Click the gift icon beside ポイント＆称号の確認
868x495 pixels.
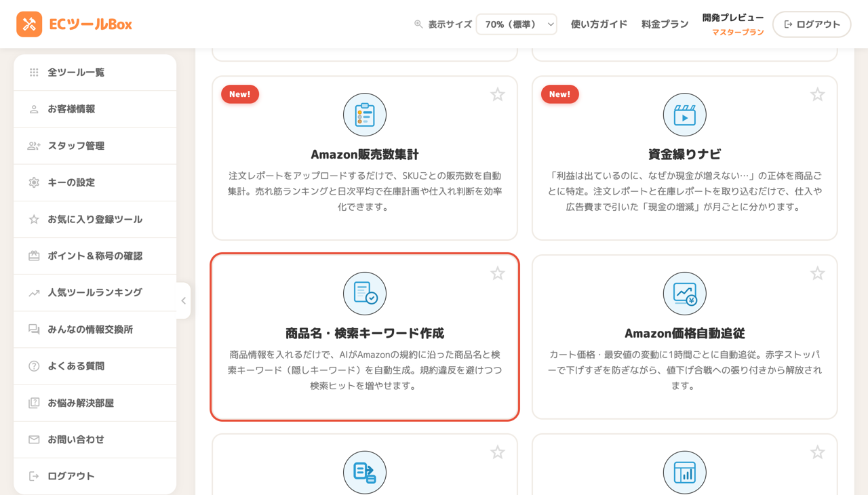(34, 256)
